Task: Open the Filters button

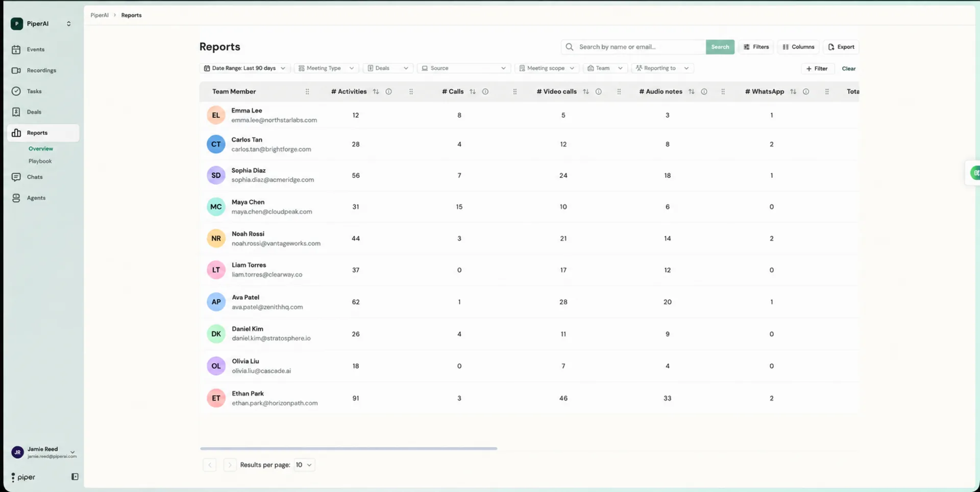Action: pyautogui.click(x=756, y=47)
